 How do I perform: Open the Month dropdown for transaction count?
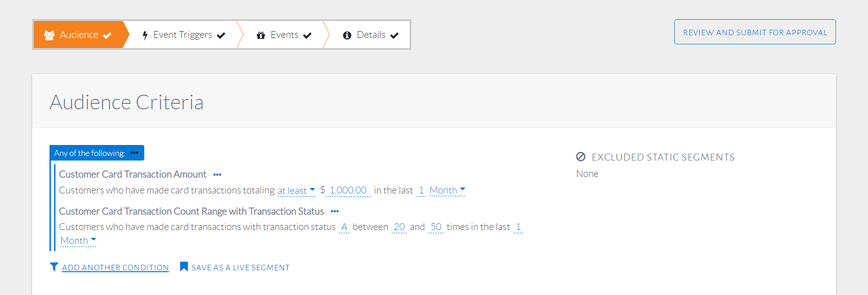[x=78, y=241]
